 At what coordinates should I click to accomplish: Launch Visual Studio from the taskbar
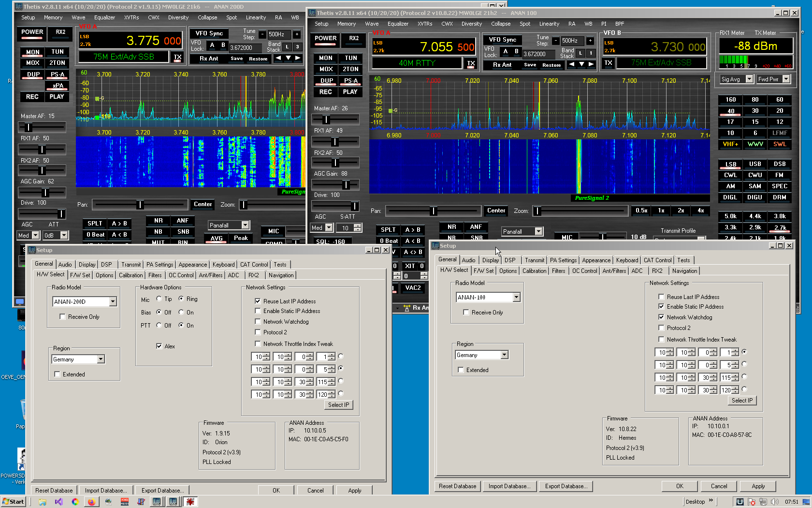pyautogui.click(x=58, y=502)
